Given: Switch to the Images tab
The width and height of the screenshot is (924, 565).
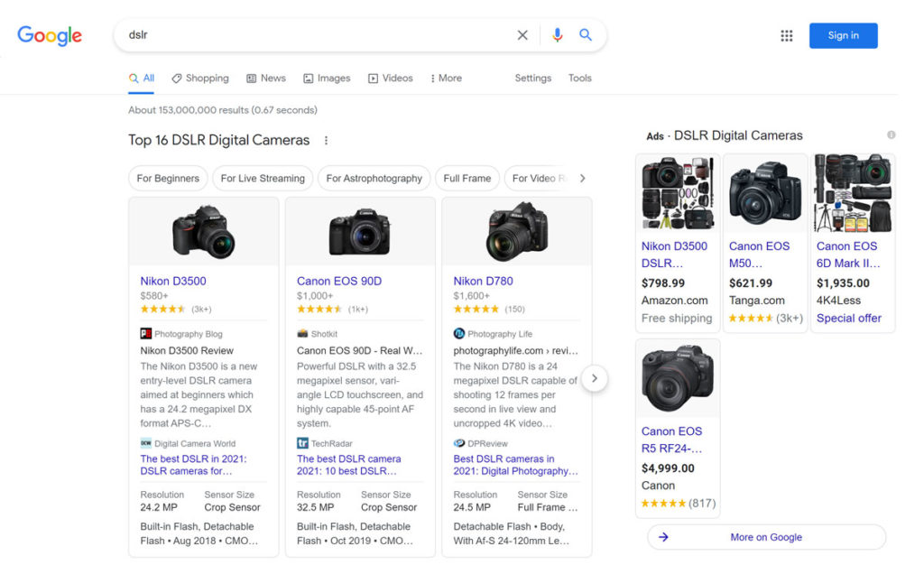Looking at the screenshot, I should [x=327, y=78].
